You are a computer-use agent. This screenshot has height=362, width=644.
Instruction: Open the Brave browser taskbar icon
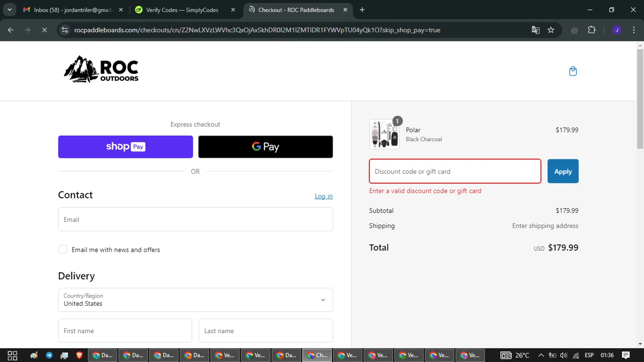(79, 356)
